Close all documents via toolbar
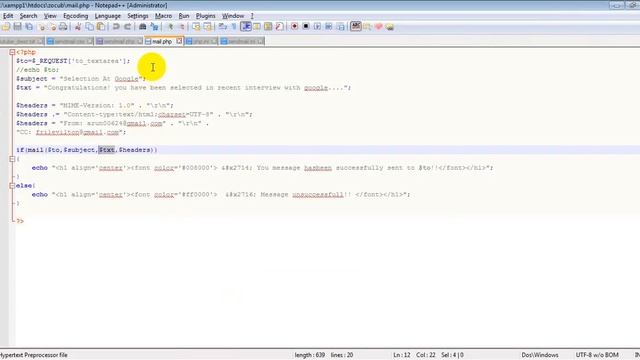640x360 pixels. tap(53, 27)
